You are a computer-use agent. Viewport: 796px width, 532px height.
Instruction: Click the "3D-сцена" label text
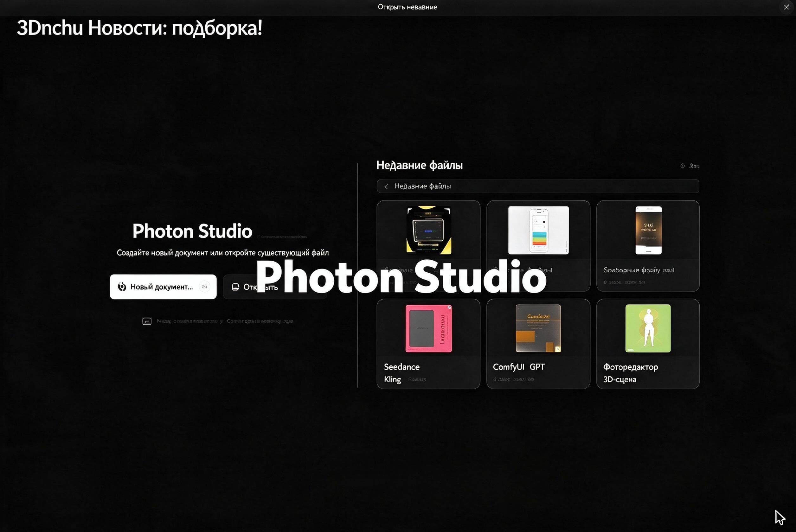tap(619, 379)
